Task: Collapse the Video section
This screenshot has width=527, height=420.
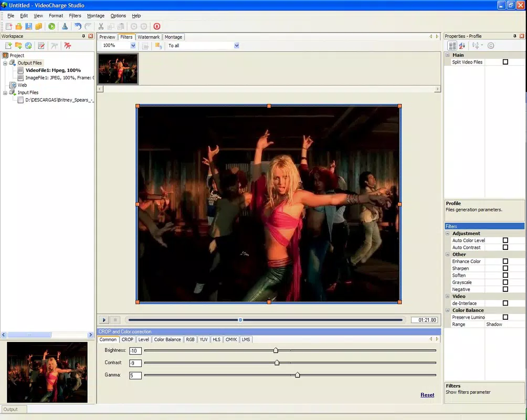Action: pyautogui.click(x=447, y=296)
